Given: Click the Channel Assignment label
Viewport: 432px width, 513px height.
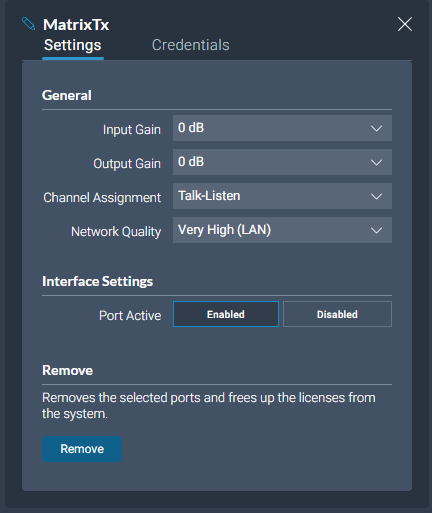Looking at the screenshot, I should 102,198.
